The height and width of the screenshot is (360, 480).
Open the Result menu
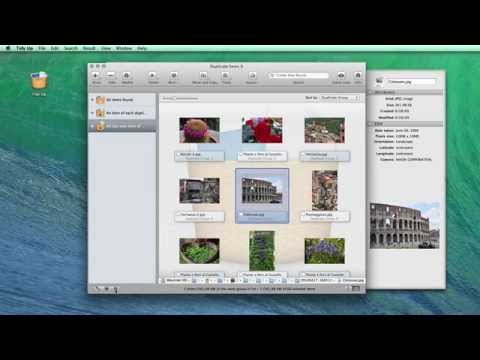(x=89, y=48)
